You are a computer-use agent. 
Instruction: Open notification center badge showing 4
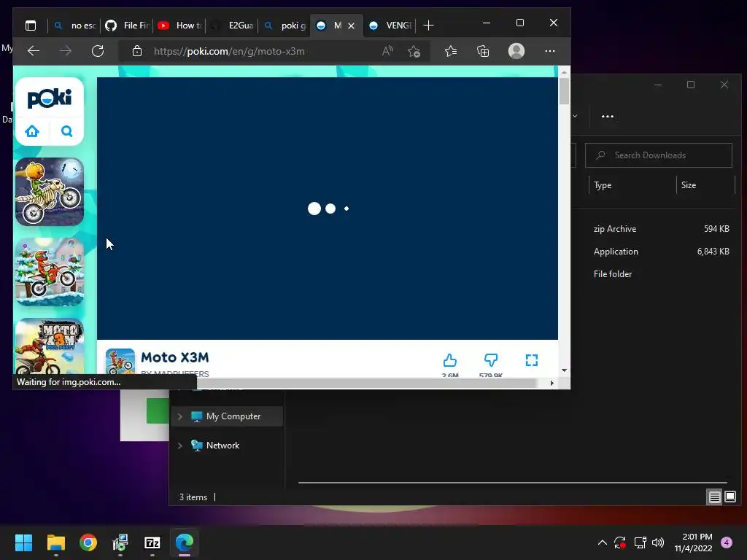click(x=727, y=542)
